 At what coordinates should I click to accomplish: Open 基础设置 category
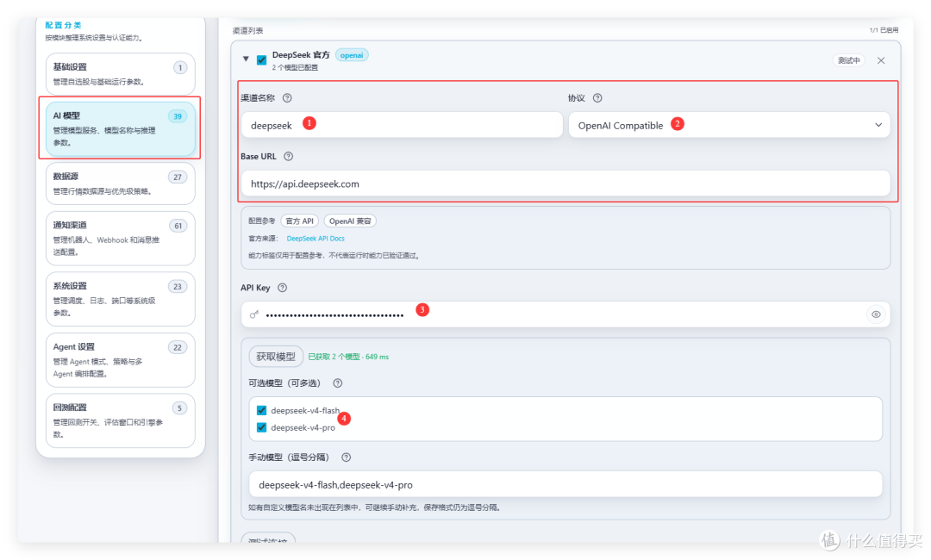121,73
